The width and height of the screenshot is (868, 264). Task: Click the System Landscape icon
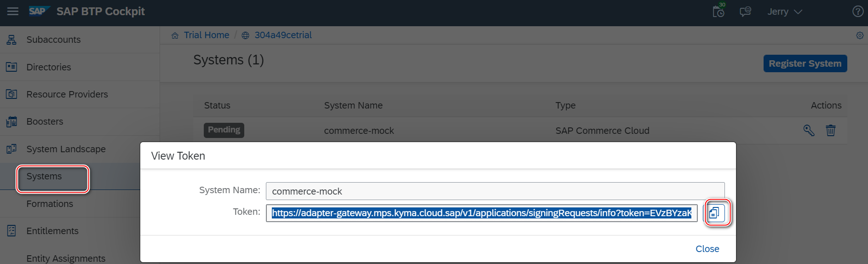[x=11, y=149]
